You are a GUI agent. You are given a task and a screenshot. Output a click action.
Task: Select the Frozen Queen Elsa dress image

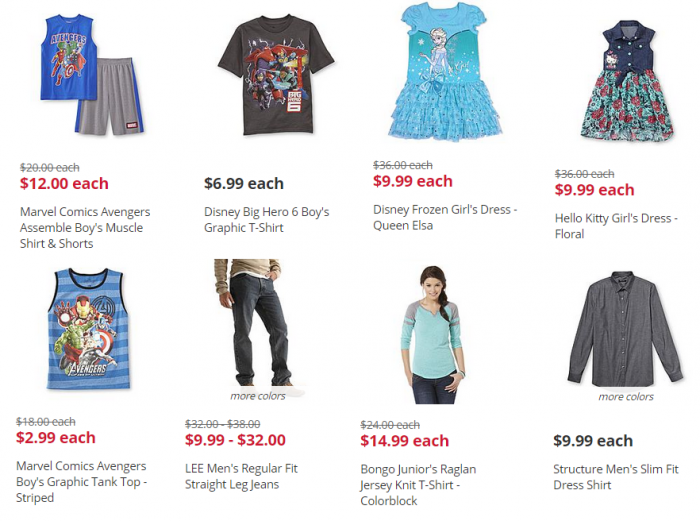click(445, 72)
